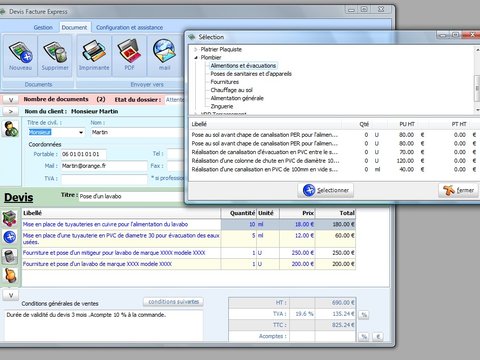Click the Quantité column header in Devis table

[x=239, y=213]
